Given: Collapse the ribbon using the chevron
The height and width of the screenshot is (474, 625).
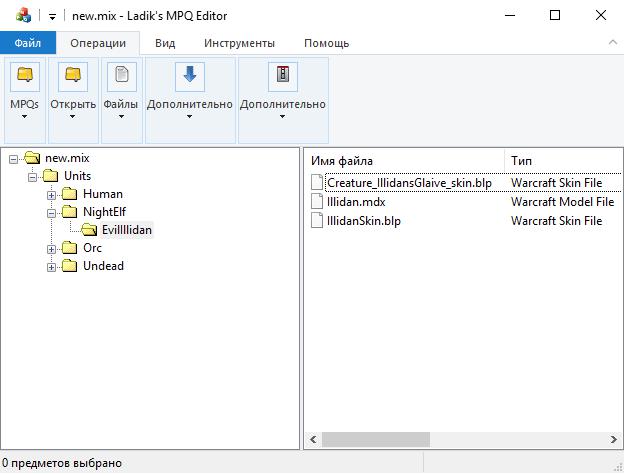Looking at the screenshot, I should click(x=612, y=43).
